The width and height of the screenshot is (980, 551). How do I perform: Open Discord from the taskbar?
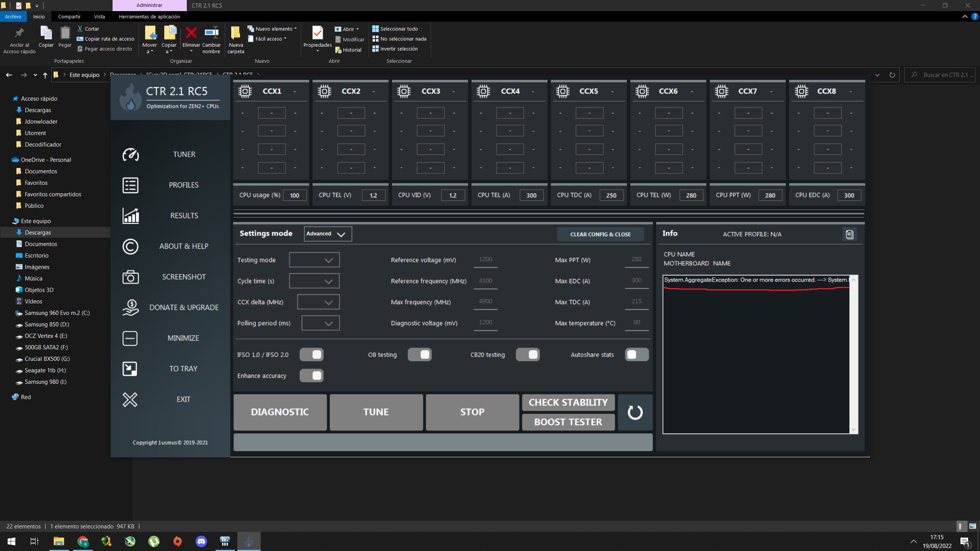coord(201,541)
